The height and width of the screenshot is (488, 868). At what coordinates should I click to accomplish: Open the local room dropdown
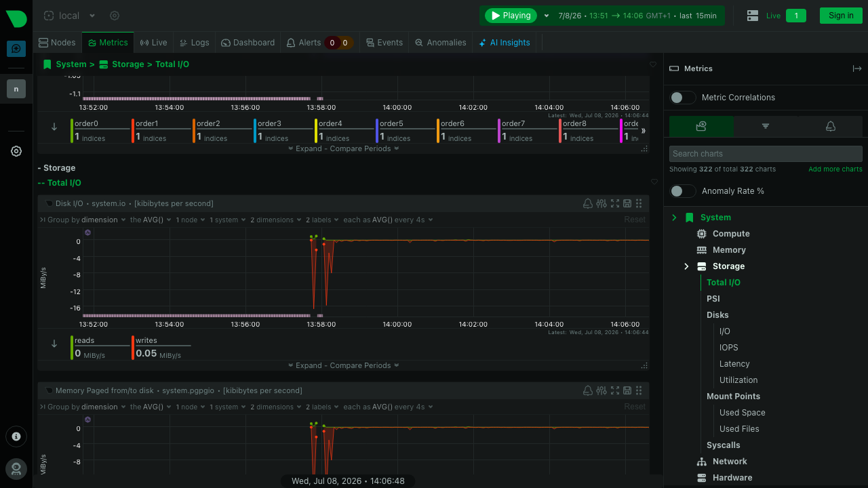tap(92, 16)
